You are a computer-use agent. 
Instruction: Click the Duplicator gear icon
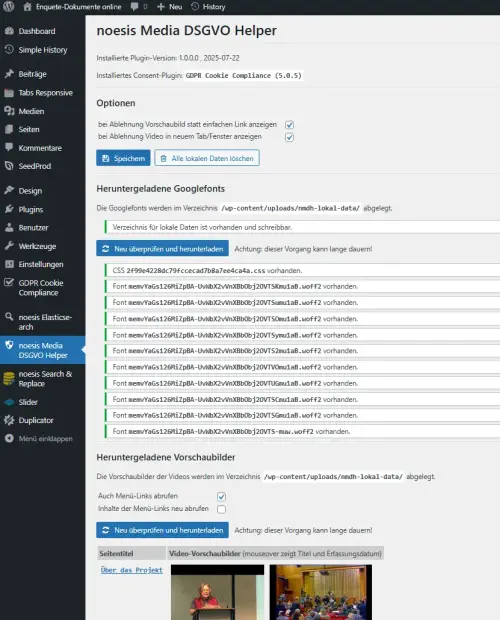point(9,420)
